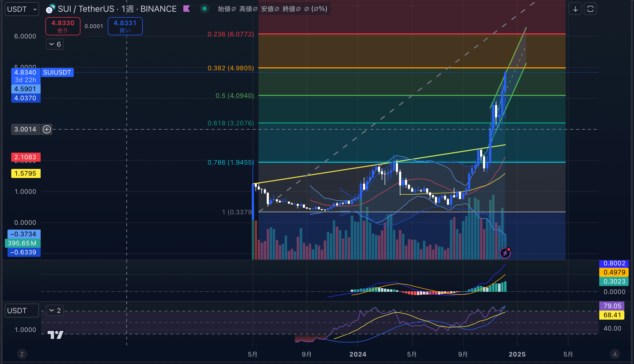Click the TradingView logo icon
634x364 pixels.
55,335
